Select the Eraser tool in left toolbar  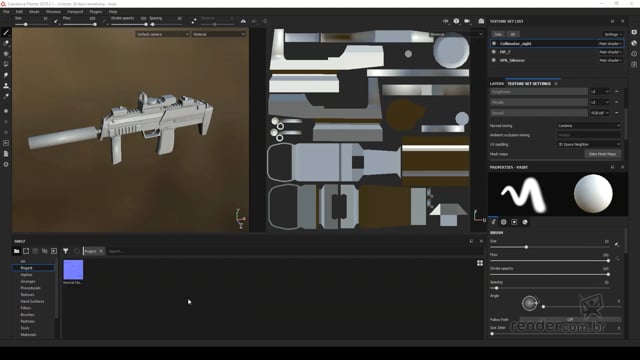click(x=6, y=43)
